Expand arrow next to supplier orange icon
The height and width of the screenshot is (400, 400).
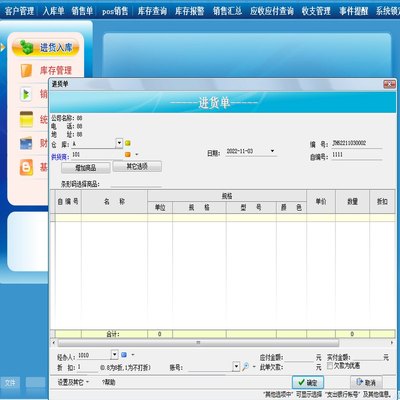click(136, 155)
